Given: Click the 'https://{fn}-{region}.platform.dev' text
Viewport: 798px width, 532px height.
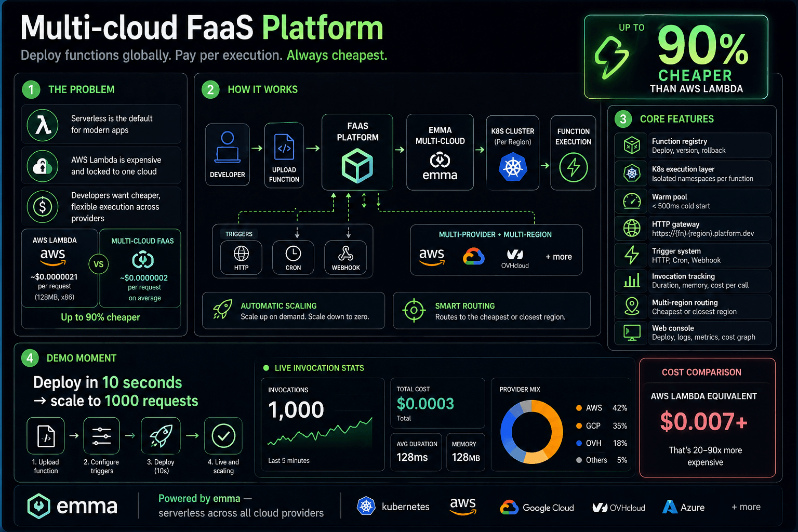Looking at the screenshot, I should 703,233.
